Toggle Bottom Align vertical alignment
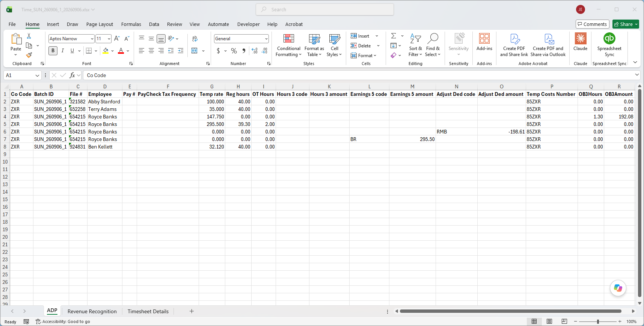This screenshot has width=644, height=326. [161, 38]
